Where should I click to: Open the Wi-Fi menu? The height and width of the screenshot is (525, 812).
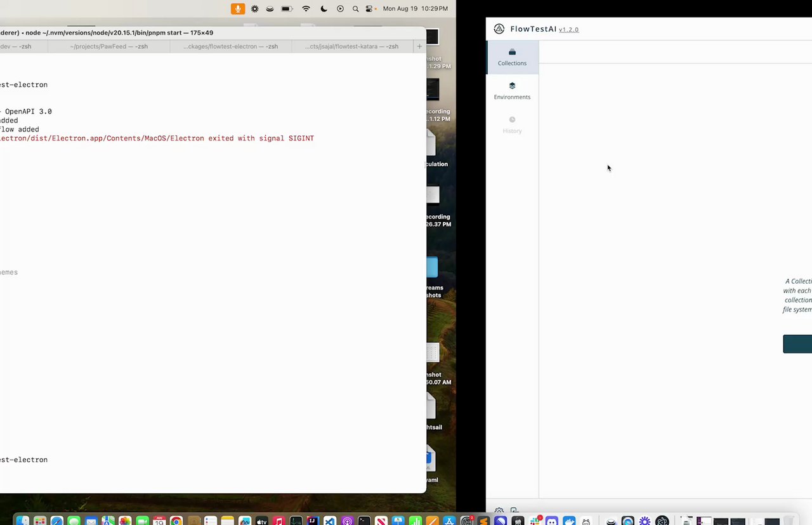pyautogui.click(x=306, y=9)
